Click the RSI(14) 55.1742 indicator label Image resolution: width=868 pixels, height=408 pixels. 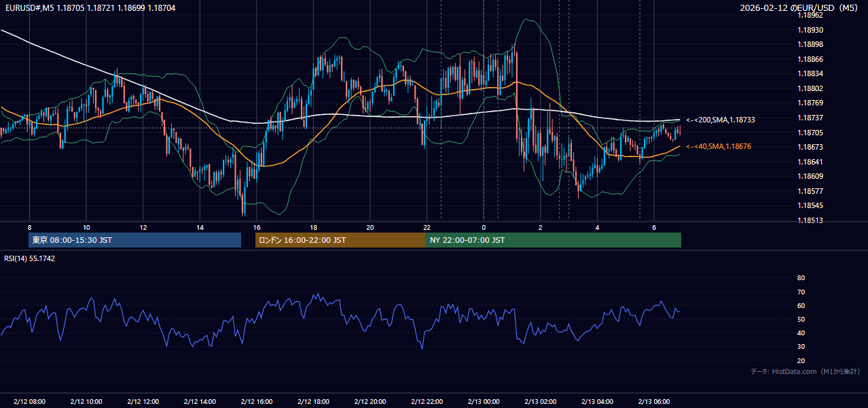coord(30,258)
